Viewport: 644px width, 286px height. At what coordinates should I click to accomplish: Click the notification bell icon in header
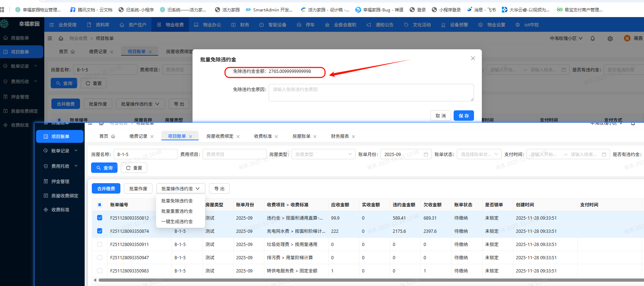point(593,39)
